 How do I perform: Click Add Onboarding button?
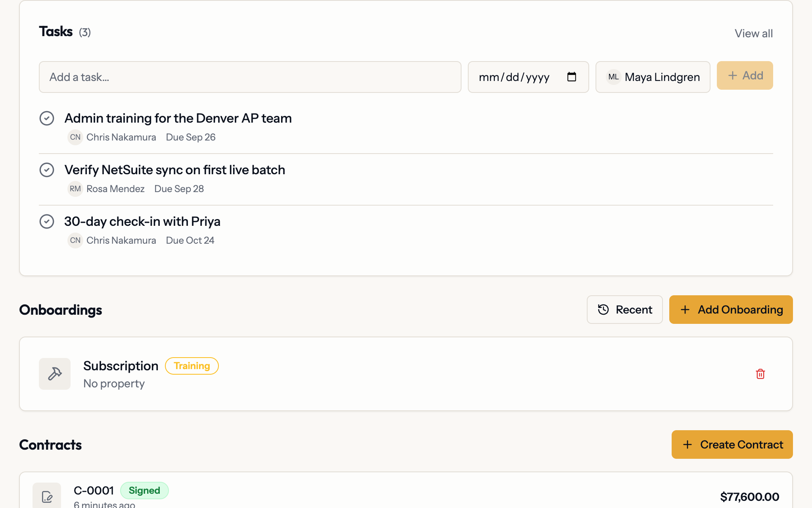pos(731,310)
